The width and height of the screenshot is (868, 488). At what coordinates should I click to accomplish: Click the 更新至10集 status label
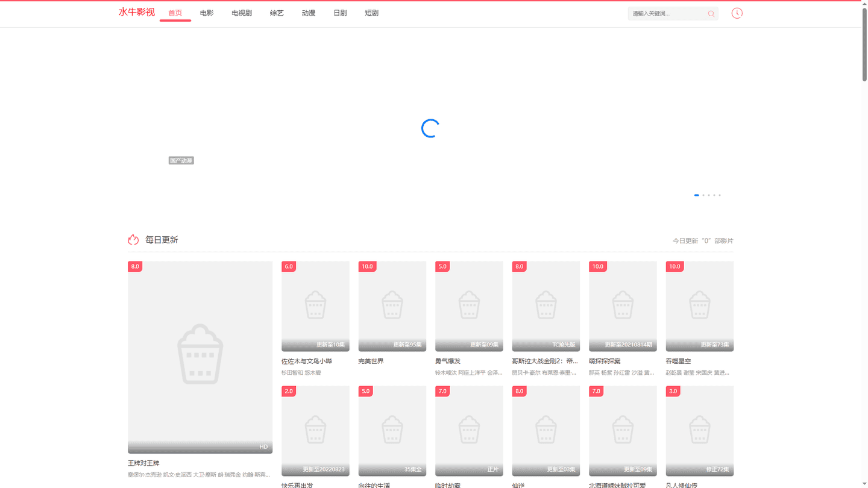331,345
